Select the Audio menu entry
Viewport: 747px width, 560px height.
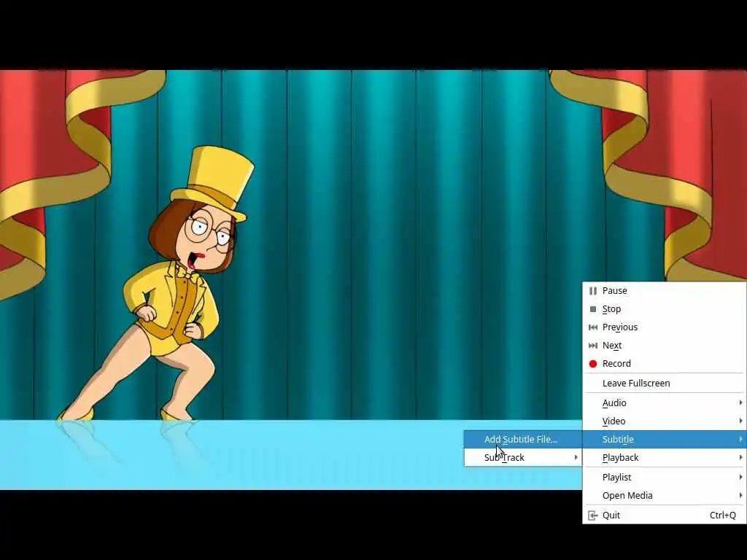[x=664, y=402]
